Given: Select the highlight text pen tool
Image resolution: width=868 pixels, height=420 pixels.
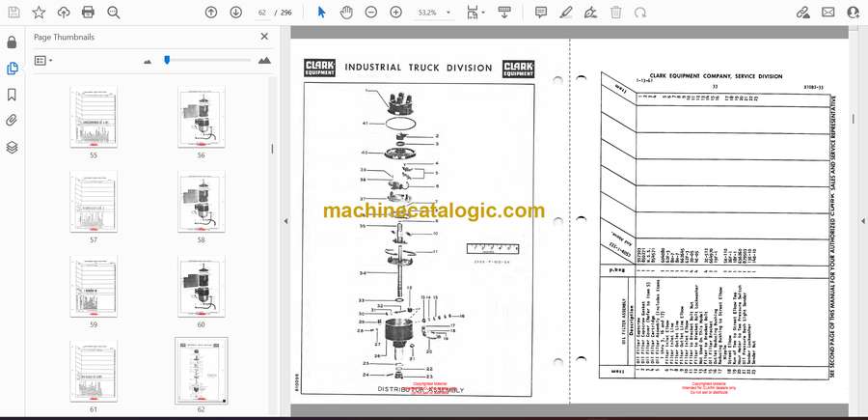Looking at the screenshot, I should click(x=566, y=13).
